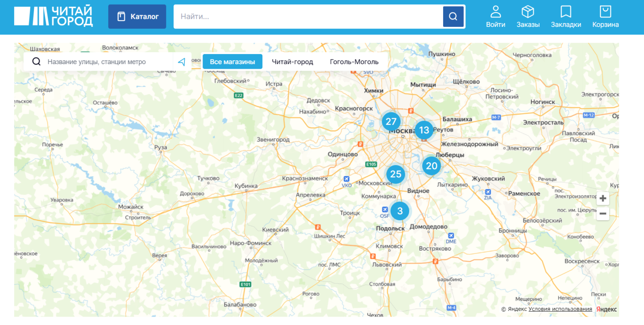This screenshot has height=325, width=644.
Task: Zoom in the map with plus button
Action: point(603,199)
